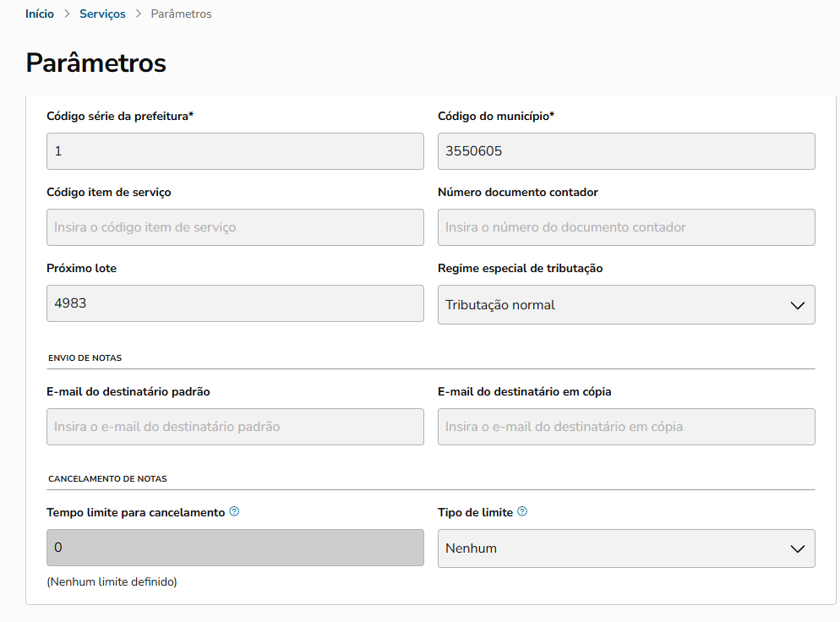Click the Parâmetros page heading
The image size is (840, 622).
(95, 63)
